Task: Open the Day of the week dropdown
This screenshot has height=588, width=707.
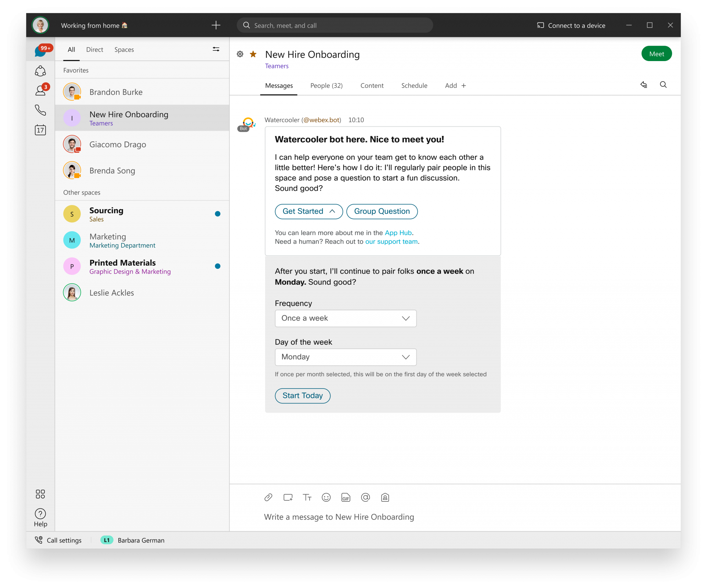Action: click(x=346, y=357)
